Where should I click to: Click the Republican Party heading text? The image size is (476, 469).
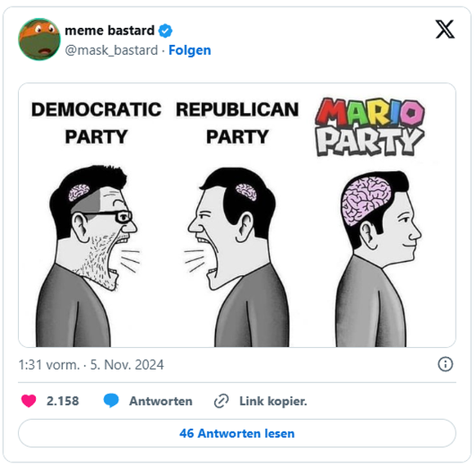point(237,123)
